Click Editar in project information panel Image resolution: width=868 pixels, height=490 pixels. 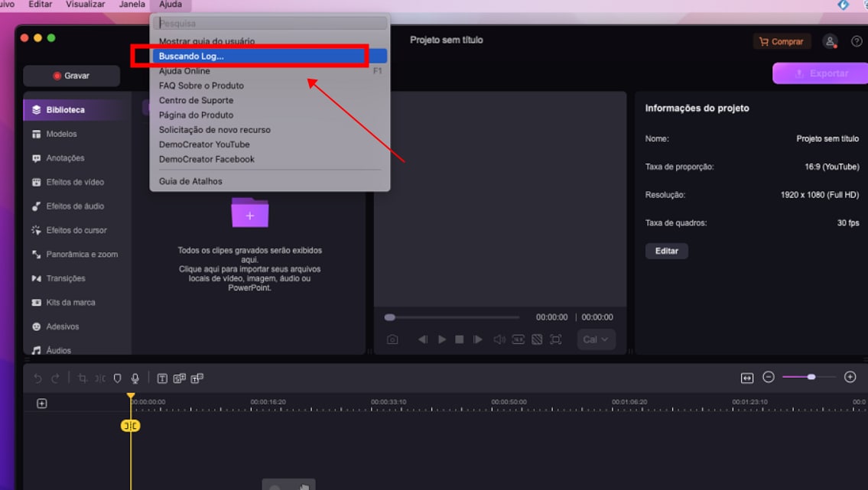(x=666, y=251)
